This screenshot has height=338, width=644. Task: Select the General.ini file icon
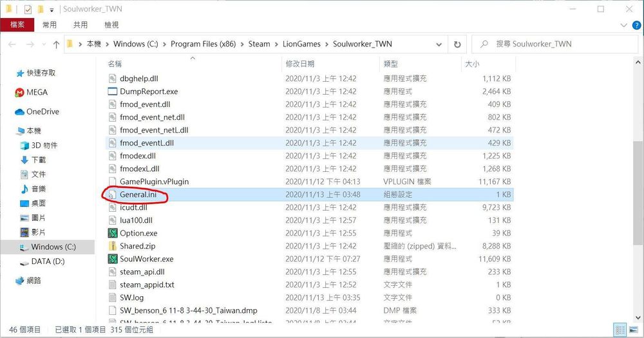pyautogui.click(x=112, y=194)
